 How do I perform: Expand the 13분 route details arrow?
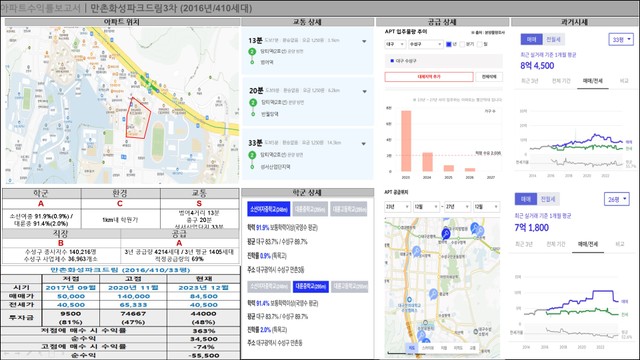pyautogui.click(x=364, y=41)
